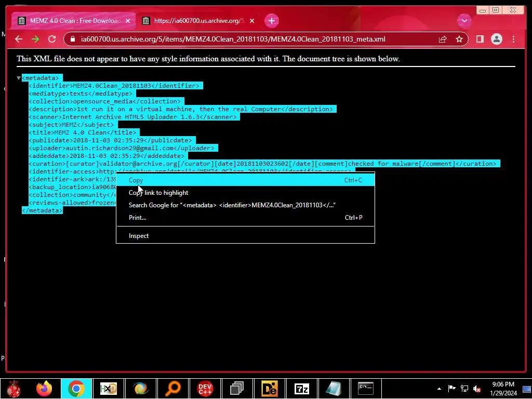The width and height of the screenshot is (532, 399).
Task: Reload the current page
Action: 52,39
